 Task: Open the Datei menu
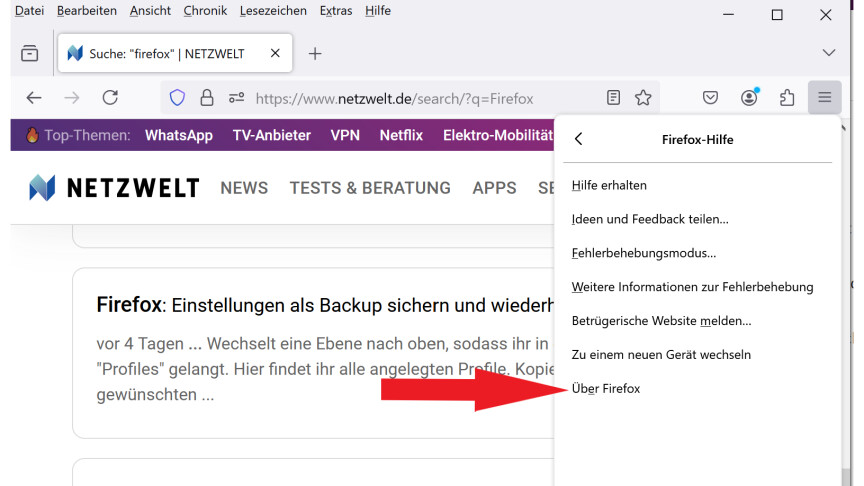click(29, 10)
